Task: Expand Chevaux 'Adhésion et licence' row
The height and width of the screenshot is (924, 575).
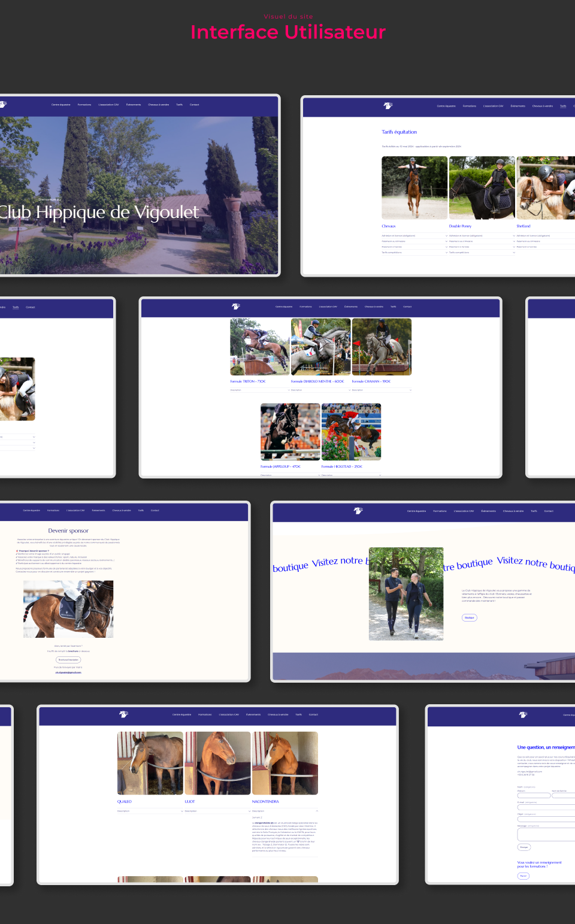Action: pyautogui.click(x=414, y=236)
